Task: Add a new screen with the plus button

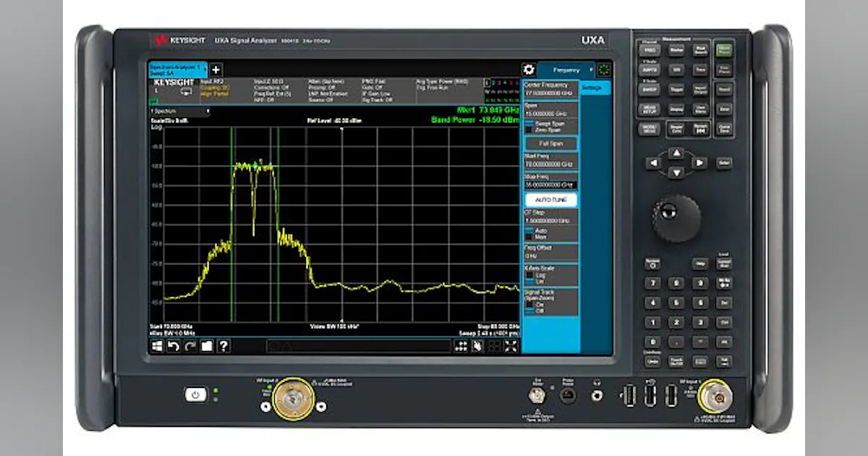Action: tap(216, 69)
